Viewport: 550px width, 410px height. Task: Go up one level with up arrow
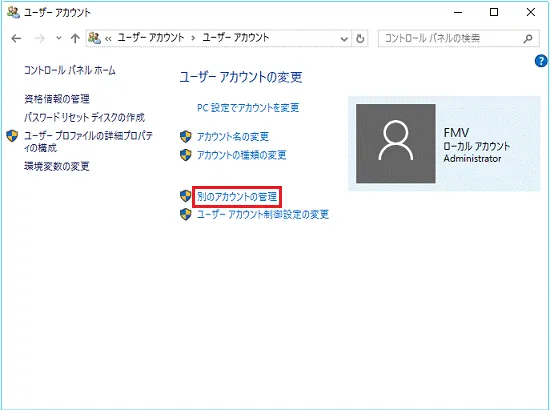coord(75,38)
